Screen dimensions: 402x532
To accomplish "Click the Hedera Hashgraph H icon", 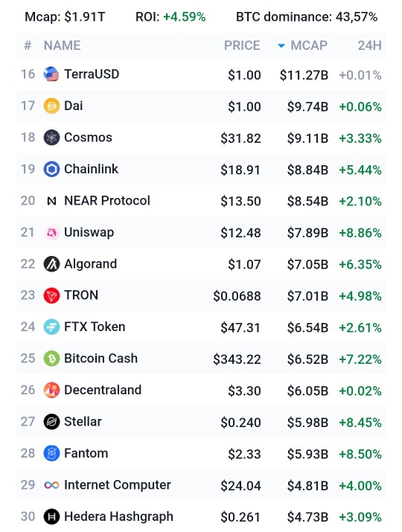I will pyautogui.click(x=51, y=516).
